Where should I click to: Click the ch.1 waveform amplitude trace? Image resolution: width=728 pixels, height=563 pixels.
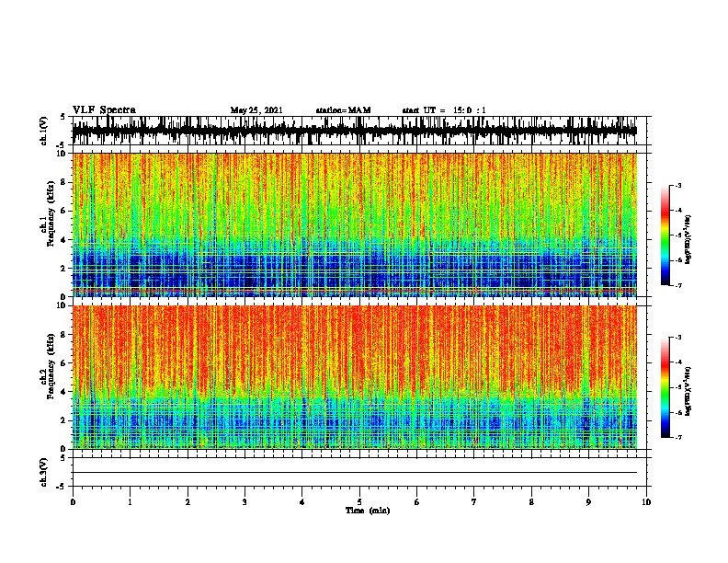tap(355, 131)
